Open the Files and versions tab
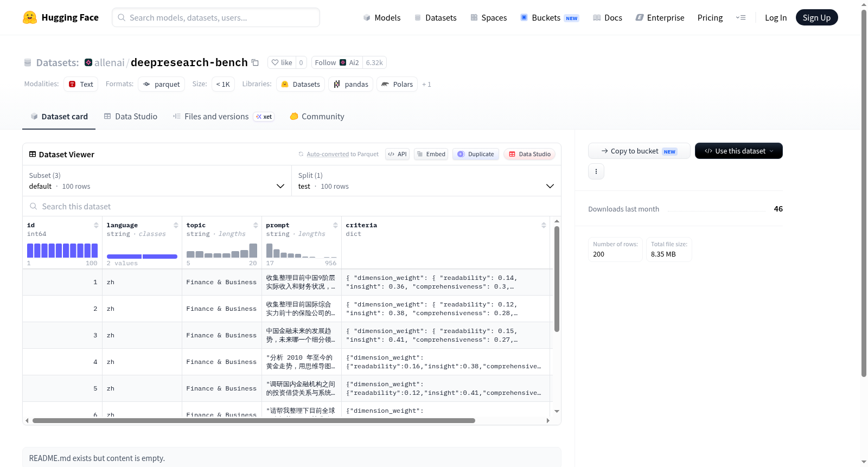Viewport: 868px width, 467px height. click(223, 117)
